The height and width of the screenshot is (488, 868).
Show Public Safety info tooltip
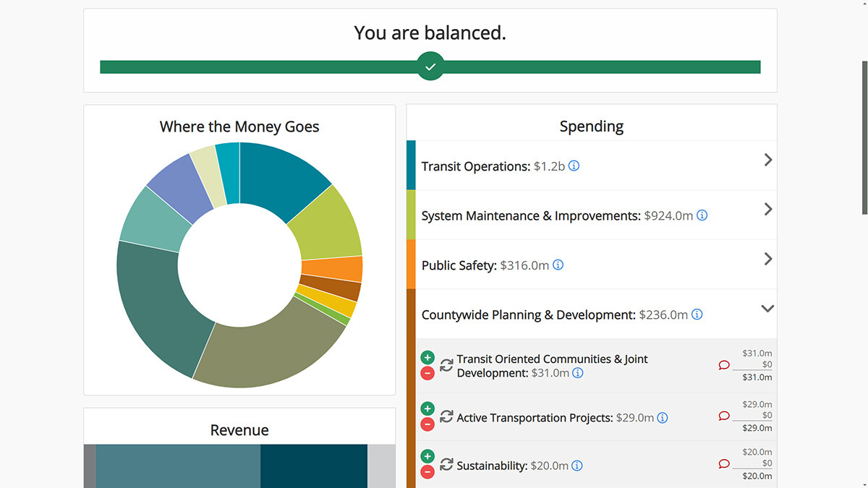(x=557, y=265)
